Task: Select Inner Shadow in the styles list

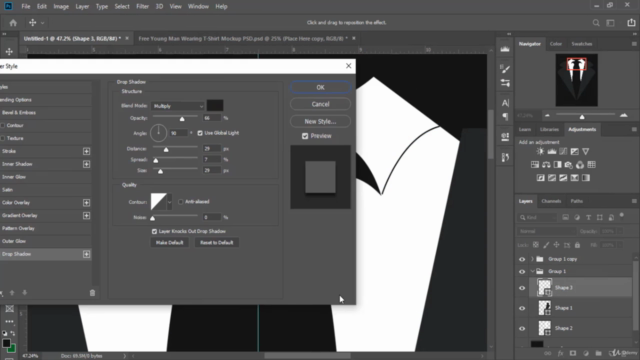Action: 17,164
